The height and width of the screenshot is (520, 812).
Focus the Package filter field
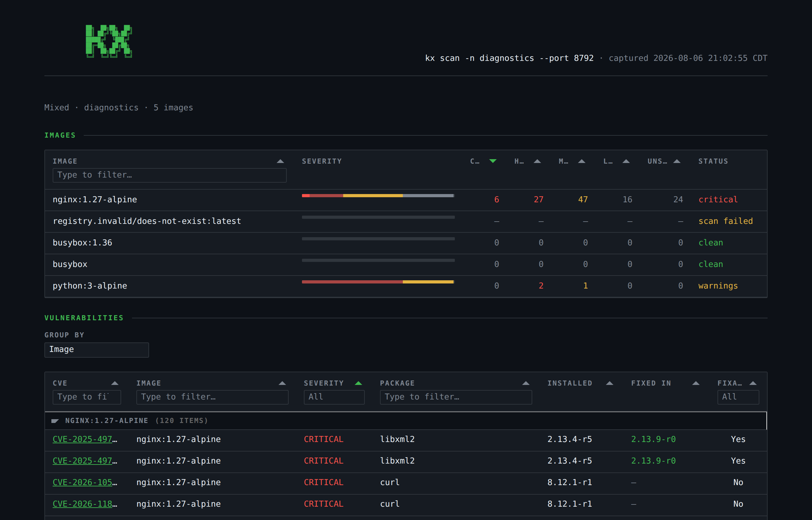pos(456,397)
